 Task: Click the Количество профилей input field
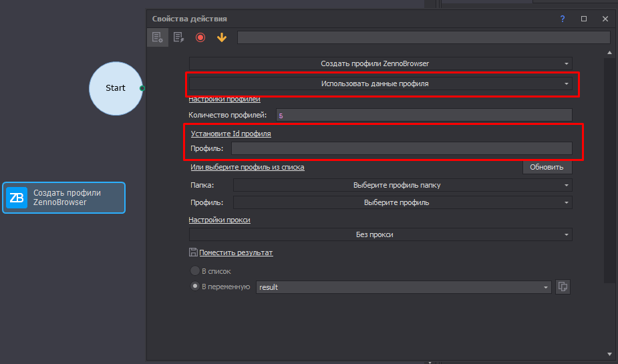424,115
